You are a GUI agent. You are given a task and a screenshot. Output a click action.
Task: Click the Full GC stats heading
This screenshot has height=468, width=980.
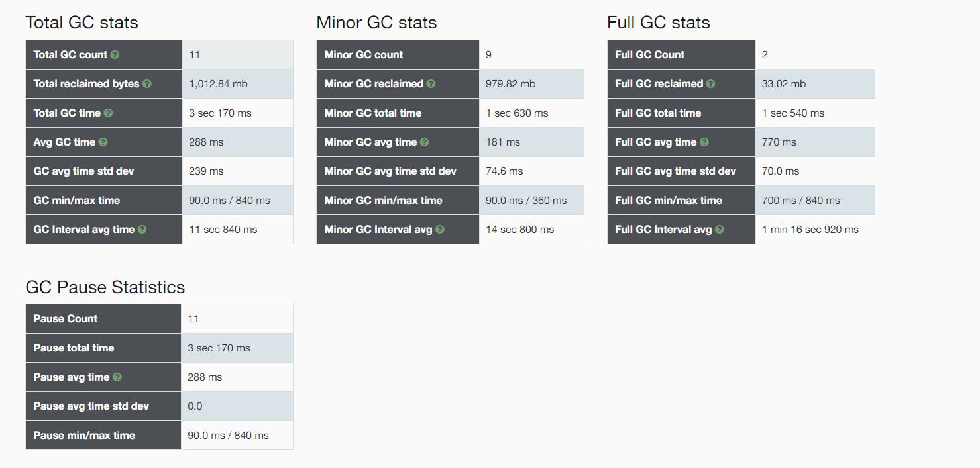[659, 23]
